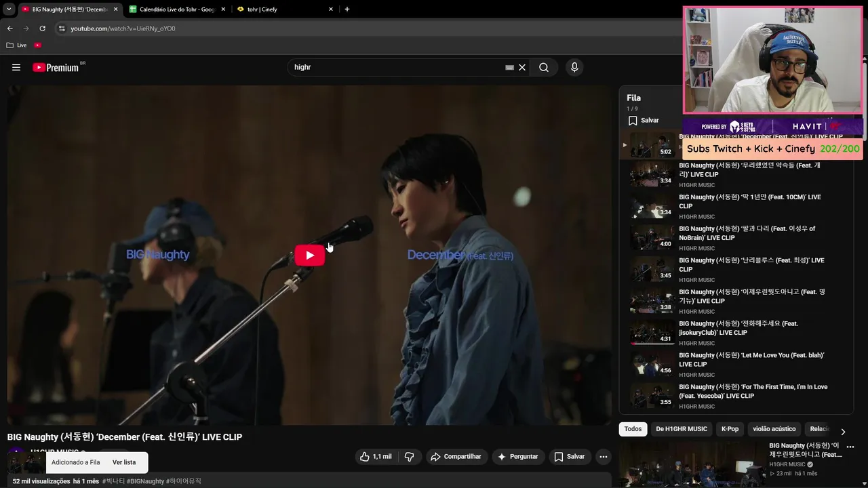
Task: Save the video with Salvar below the player
Action: (x=569, y=457)
